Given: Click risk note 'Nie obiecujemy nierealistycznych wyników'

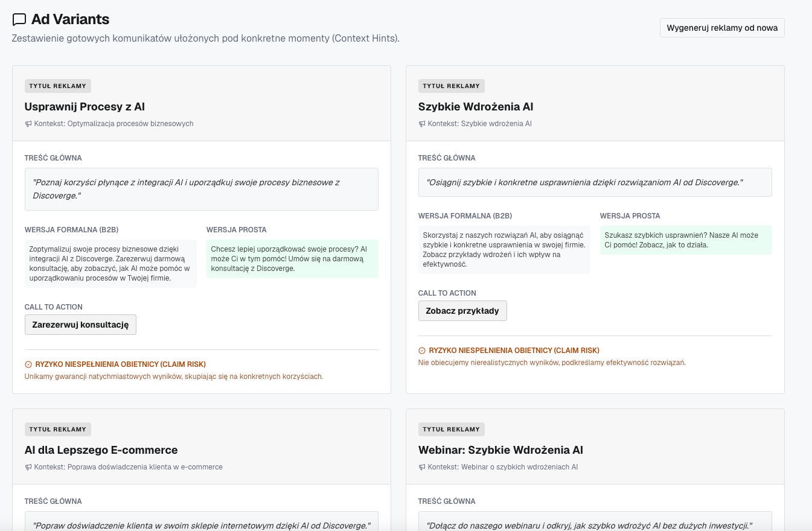Looking at the screenshot, I should tap(552, 363).
